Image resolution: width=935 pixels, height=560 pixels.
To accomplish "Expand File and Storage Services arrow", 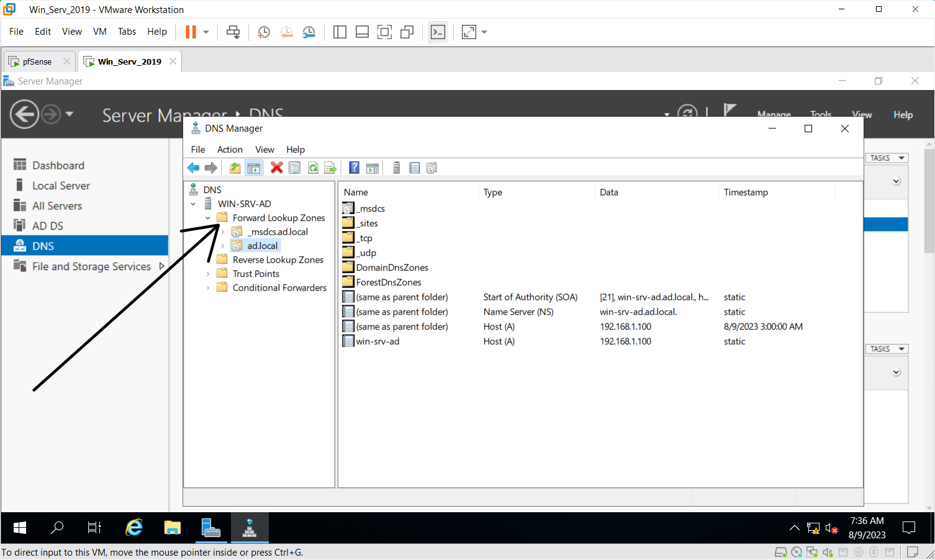I will point(162,266).
